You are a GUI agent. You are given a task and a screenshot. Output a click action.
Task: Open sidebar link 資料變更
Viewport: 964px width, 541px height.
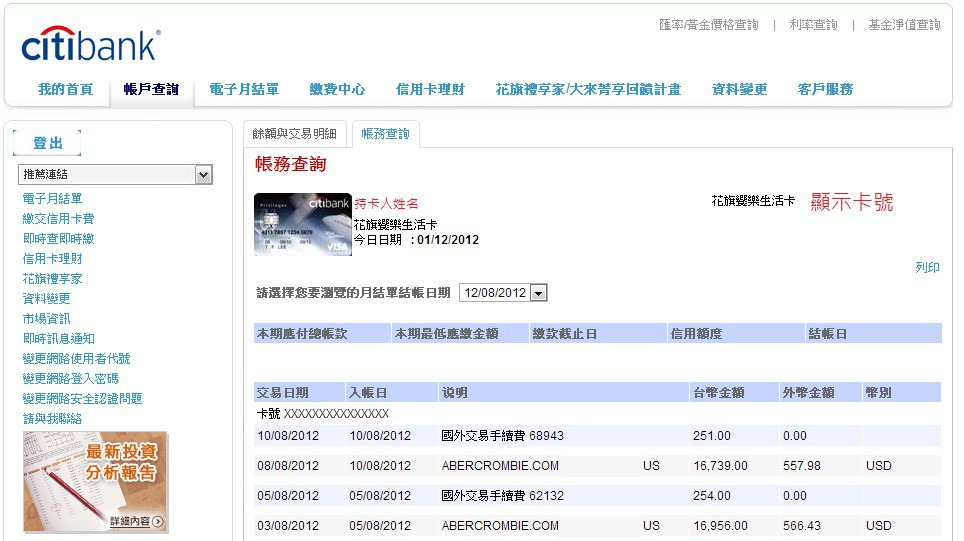pyautogui.click(x=47, y=299)
